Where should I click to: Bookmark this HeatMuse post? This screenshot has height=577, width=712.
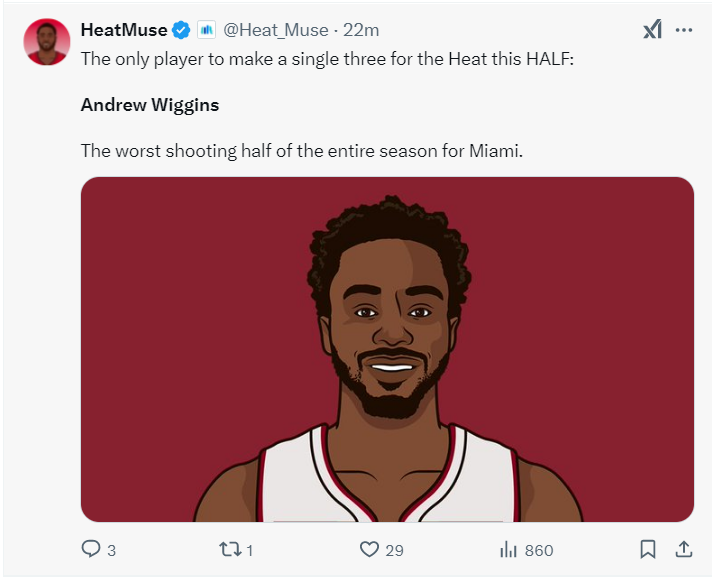(648, 549)
